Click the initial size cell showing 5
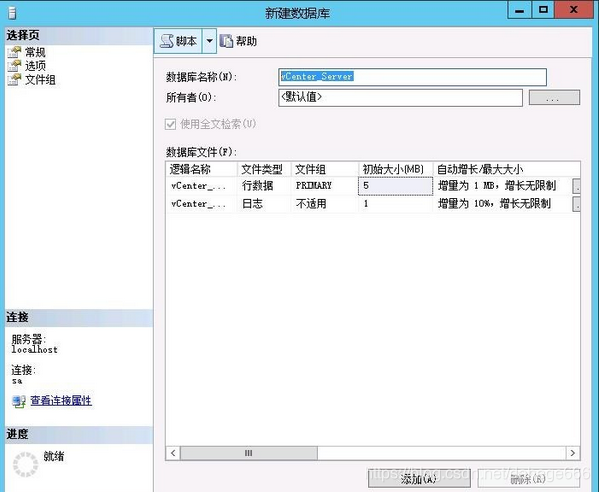Viewport: 600px width, 492px height. point(395,186)
